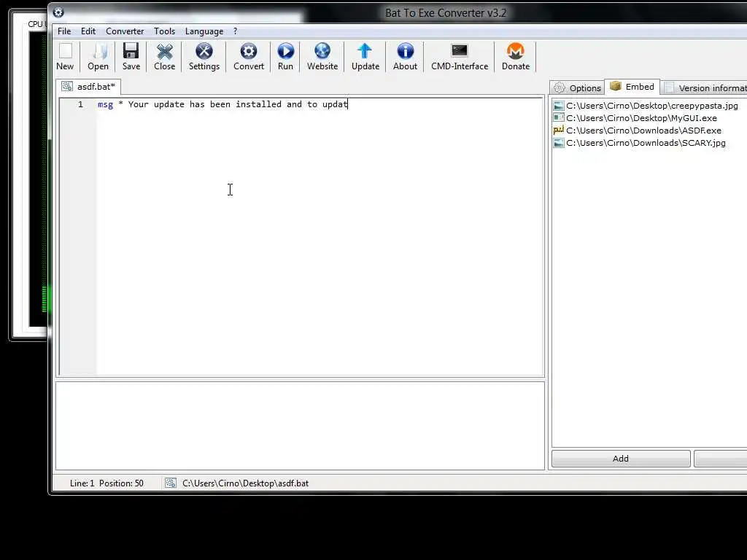The height and width of the screenshot is (560, 747).
Task: Click the status bar file path icon
Action: pos(171,483)
